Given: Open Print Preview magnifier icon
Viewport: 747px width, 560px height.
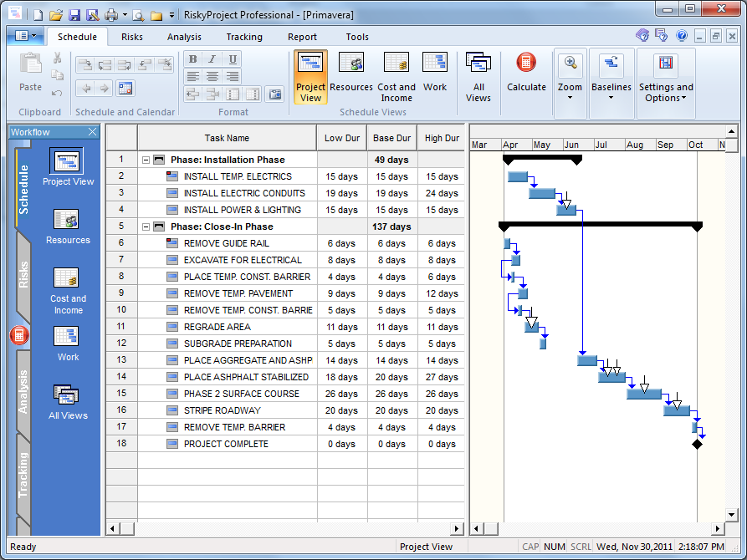Looking at the screenshot, I should click(x=139, y=15).
